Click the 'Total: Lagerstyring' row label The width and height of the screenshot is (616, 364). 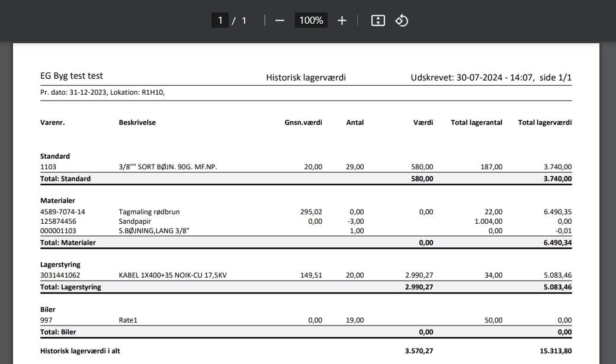[x=70, y=287]
